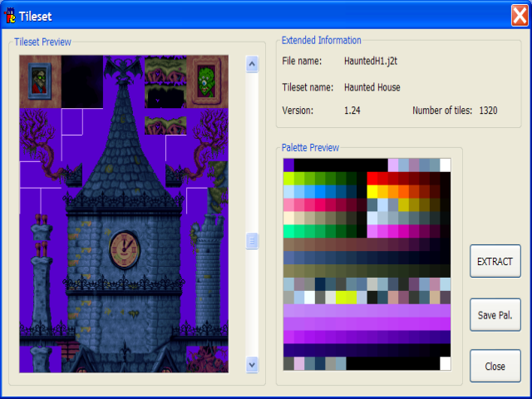Image resolution: width=532 pixels, height=399 pixels.
Task: Click the lime green swatch in second palette row
Action: pos(288,178)
